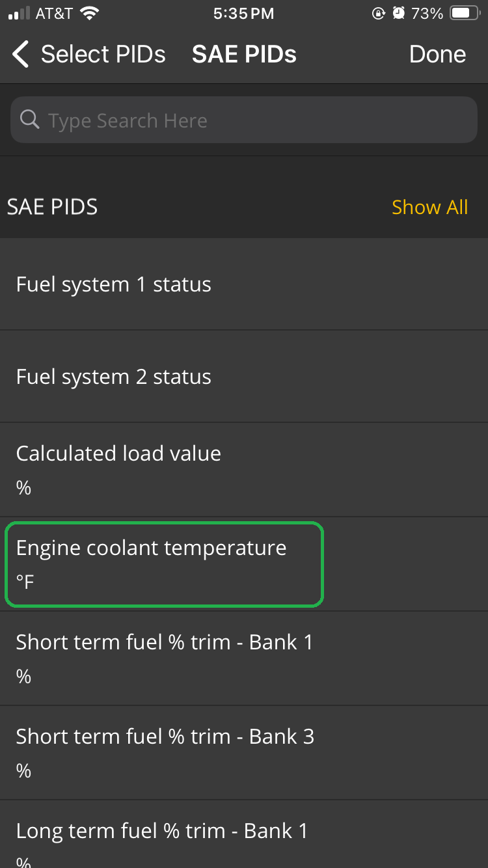Toggle selection of Engine coolant temperature PID
This screenshot has width=488, height=868.
[164, 564]
